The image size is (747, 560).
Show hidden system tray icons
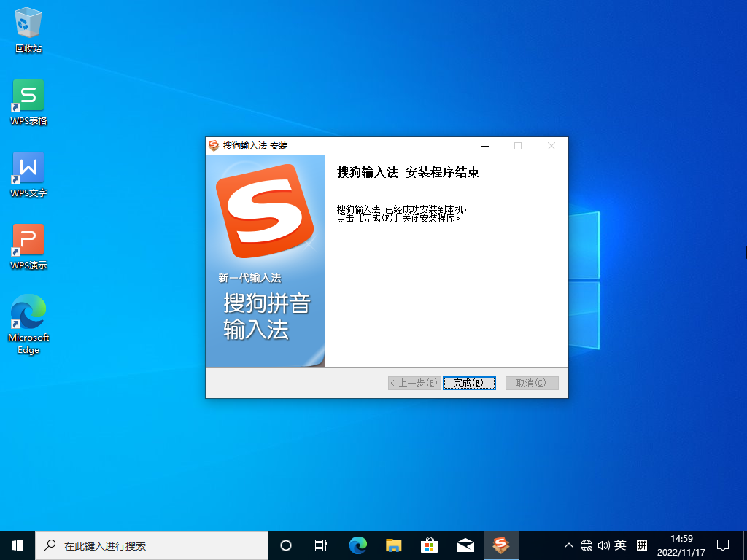click(569, 545)
